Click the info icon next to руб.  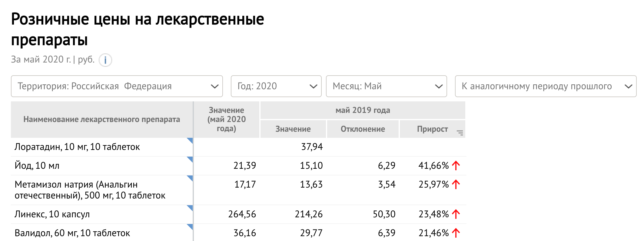(x=105, y=60)
